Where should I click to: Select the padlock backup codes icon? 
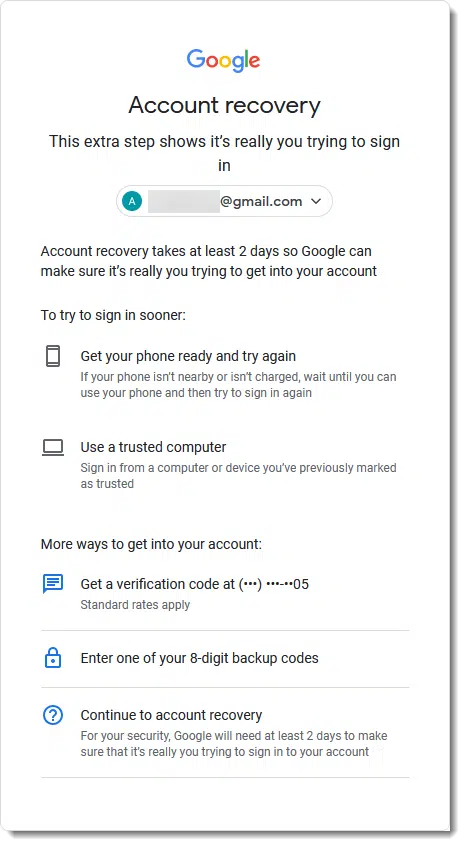click(53, 658)
